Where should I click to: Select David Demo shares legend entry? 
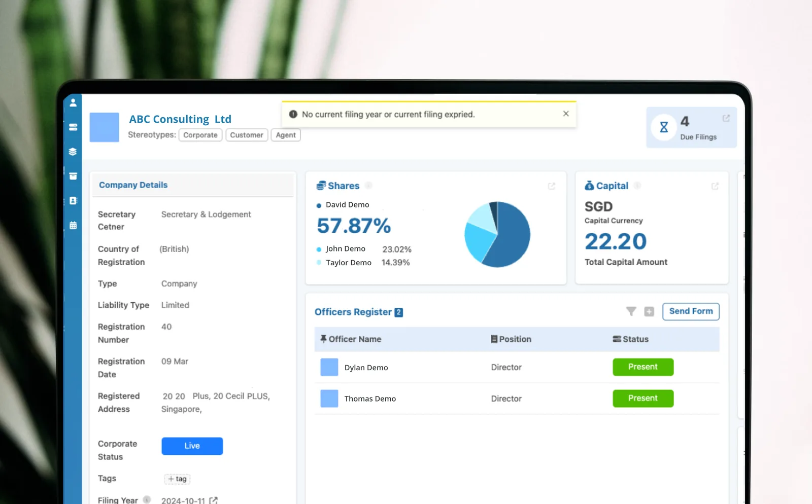(x=343, y=205)
